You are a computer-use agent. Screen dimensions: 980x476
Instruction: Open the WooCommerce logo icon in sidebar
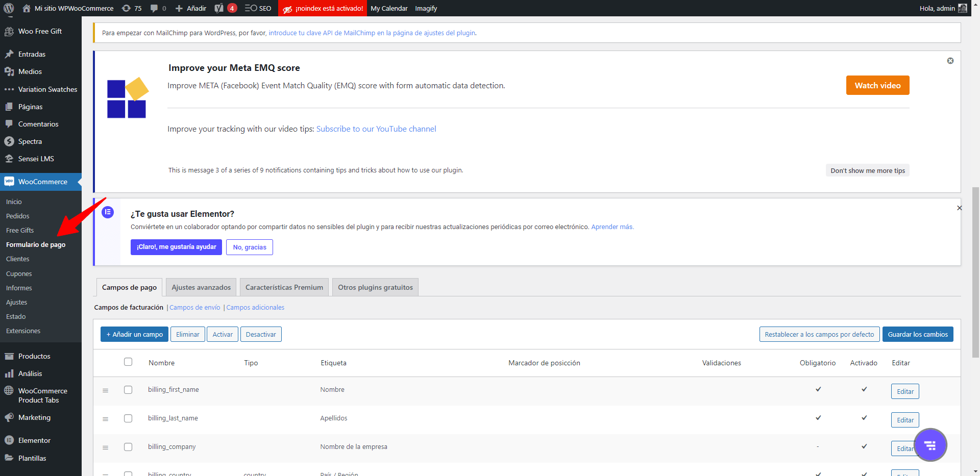tap(9, 182)
